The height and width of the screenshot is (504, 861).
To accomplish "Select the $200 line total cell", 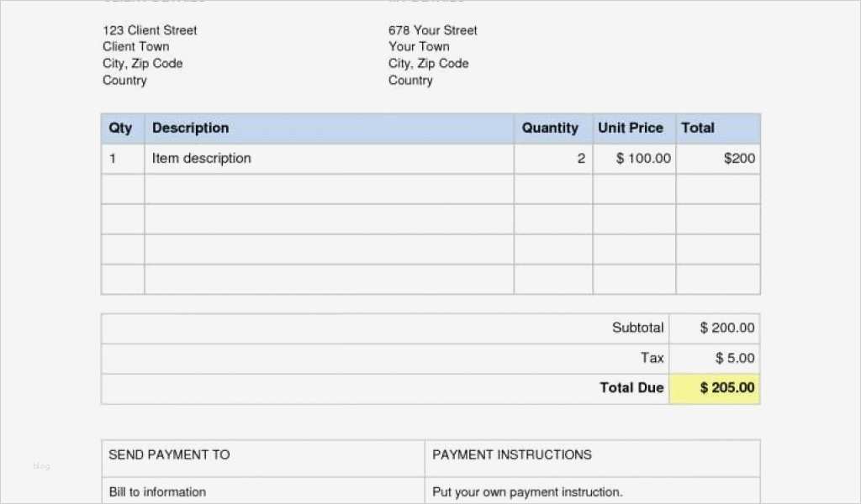I will [739, 159].
